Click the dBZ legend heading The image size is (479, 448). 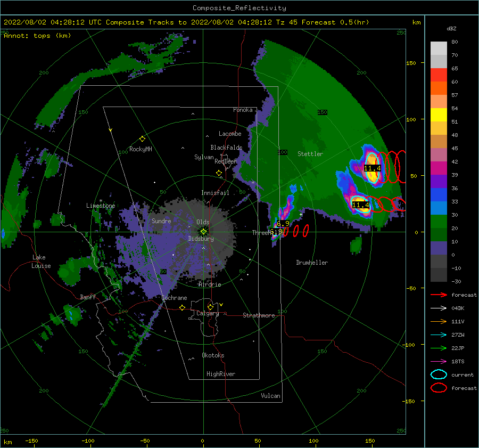click(x=451, y=29)
